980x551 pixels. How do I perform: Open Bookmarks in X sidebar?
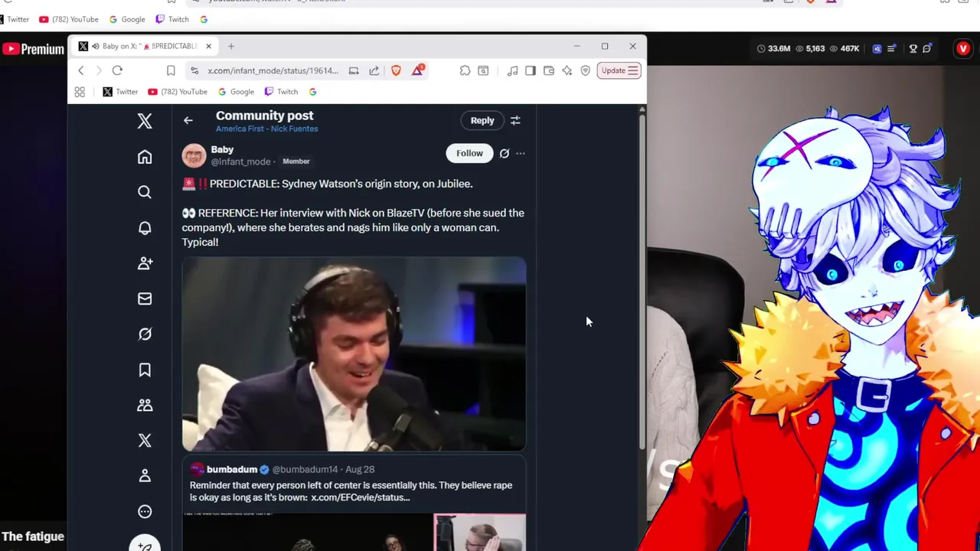[145, 370]
